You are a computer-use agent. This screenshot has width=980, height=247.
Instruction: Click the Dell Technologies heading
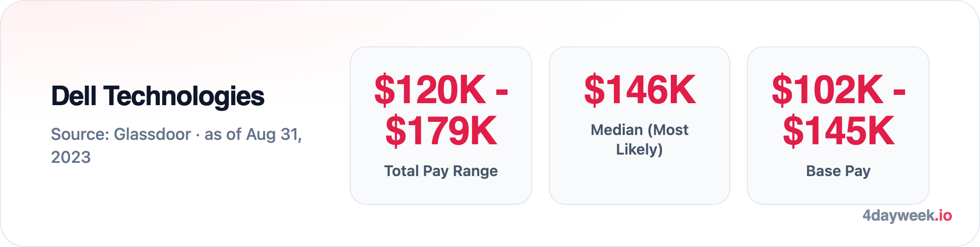158,96
